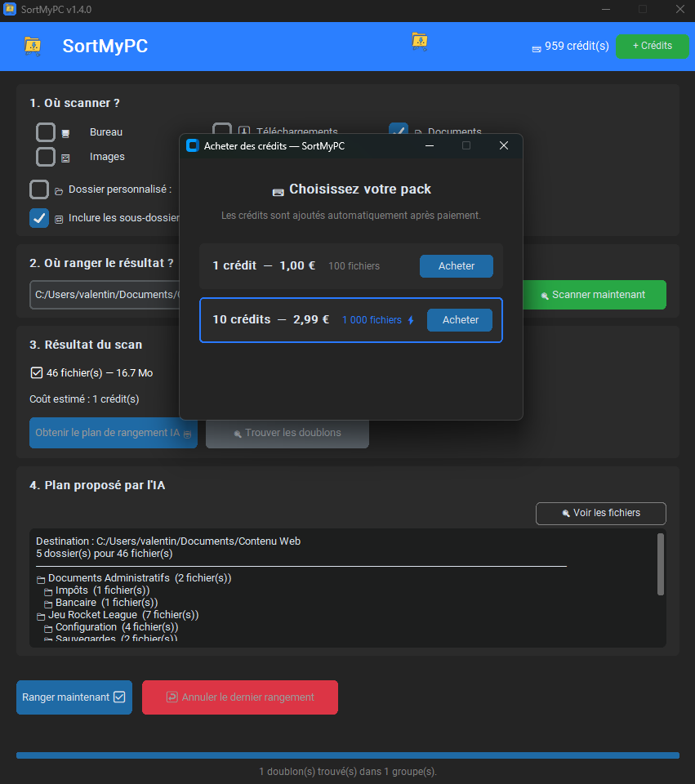Click the + Crédits button
Viewport: 695px width, 784px height.
tap(652, 46)
